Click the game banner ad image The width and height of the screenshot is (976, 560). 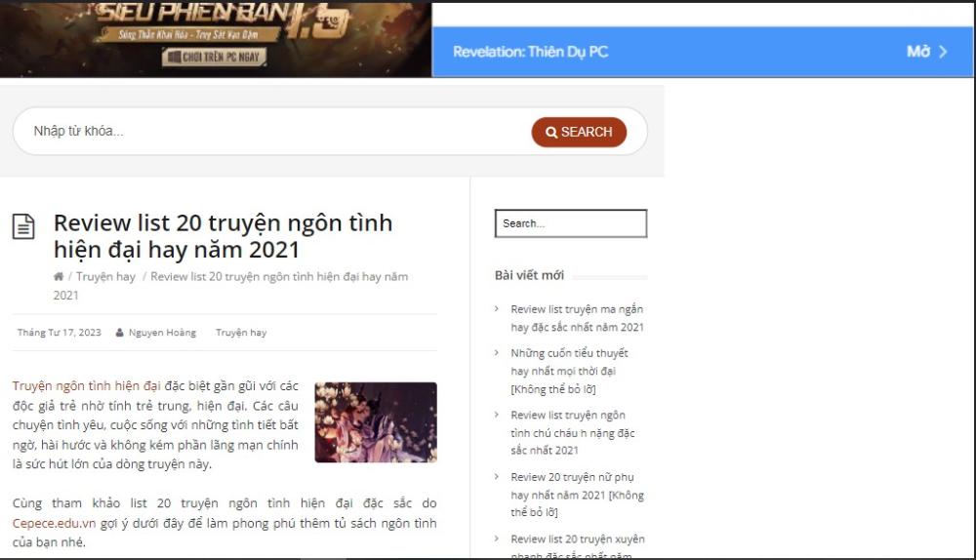pyautogui.click(x=216, y=40)
